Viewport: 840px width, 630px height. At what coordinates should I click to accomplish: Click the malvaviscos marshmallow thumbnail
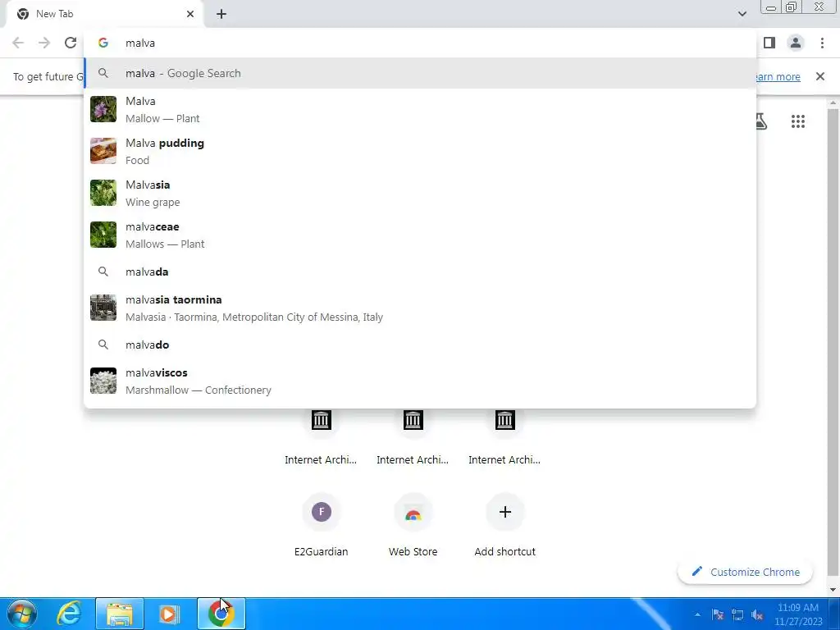tap(103, 381)
